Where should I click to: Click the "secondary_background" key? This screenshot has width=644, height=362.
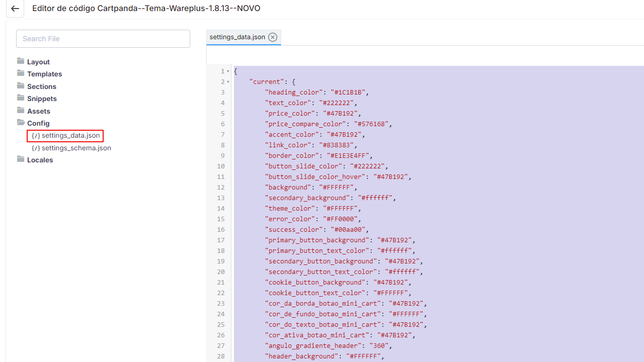point(306,198)
